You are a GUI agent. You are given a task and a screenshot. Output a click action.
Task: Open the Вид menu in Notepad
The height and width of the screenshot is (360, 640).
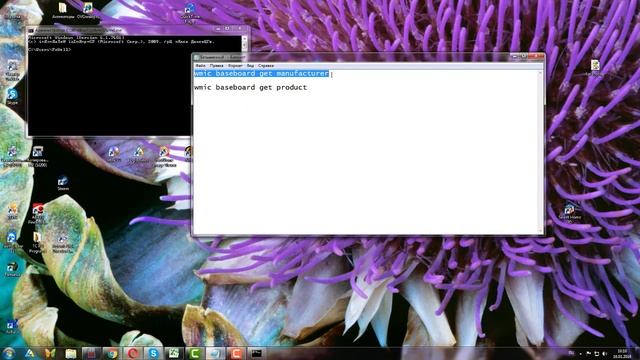click(x=250, y=65)
